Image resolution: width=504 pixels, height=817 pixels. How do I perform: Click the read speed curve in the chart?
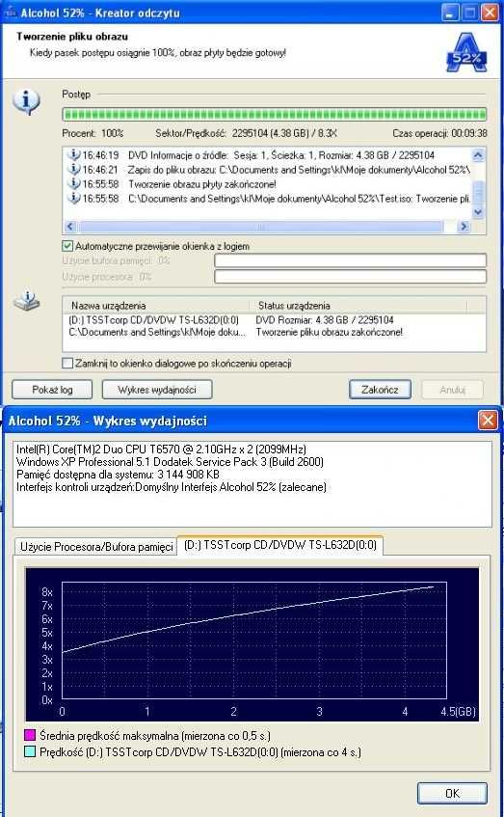[249, 614]
